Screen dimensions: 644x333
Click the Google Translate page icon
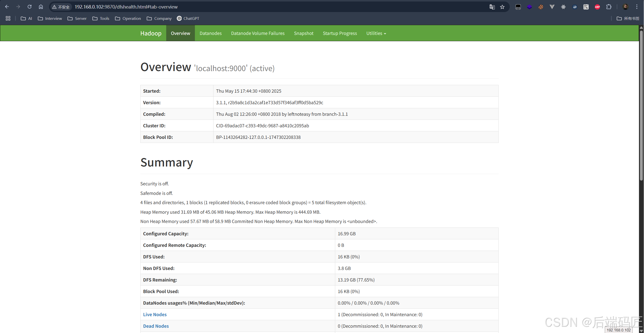click(492, 7)
